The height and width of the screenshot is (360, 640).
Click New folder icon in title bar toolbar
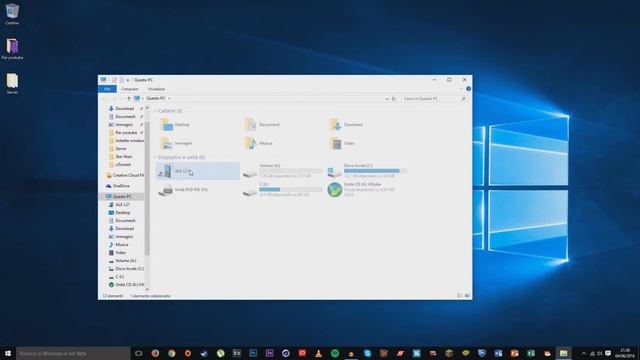point(122,80)
